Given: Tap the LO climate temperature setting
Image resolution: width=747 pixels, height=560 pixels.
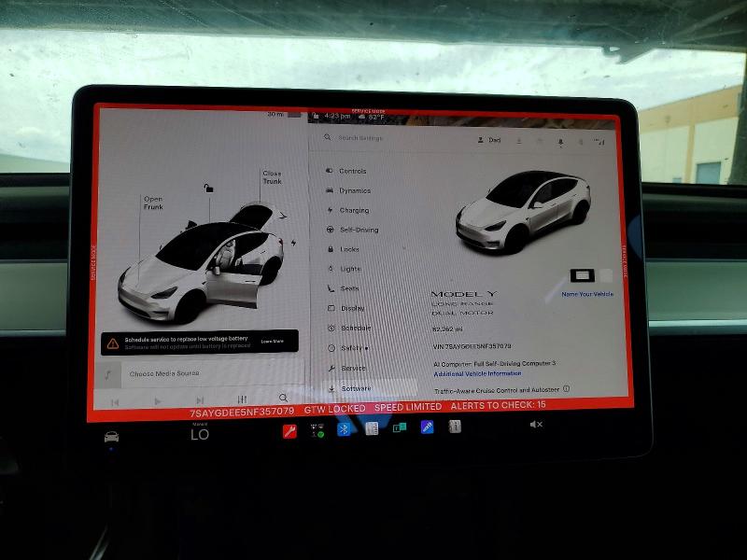Looking at the screenshot, I should point(200,434).
